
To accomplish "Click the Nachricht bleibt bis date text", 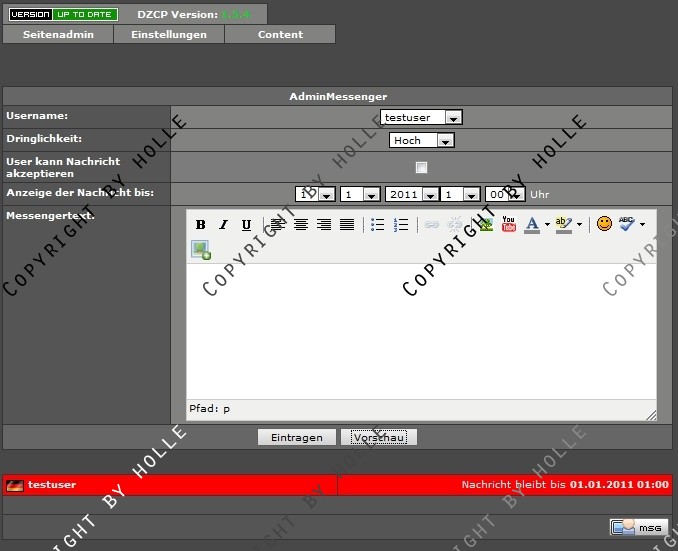I will click(565, 484).
